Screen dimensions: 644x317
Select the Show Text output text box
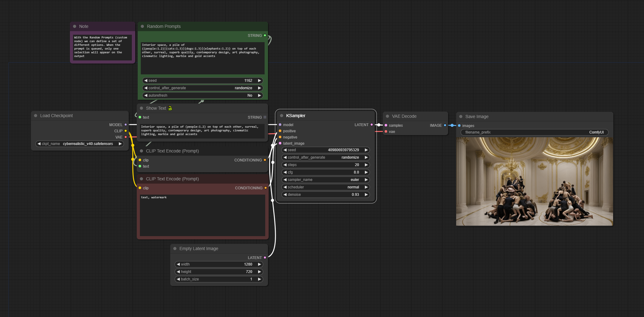202,130
